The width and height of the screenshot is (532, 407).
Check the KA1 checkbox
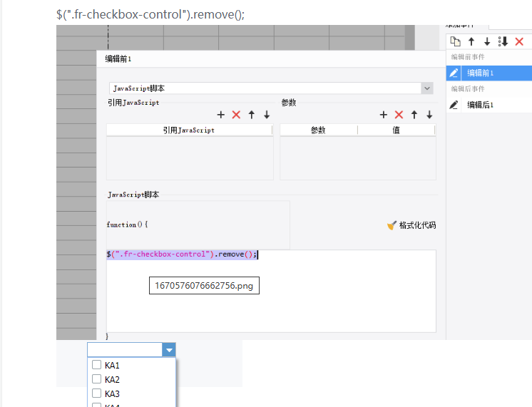point(97,365)
